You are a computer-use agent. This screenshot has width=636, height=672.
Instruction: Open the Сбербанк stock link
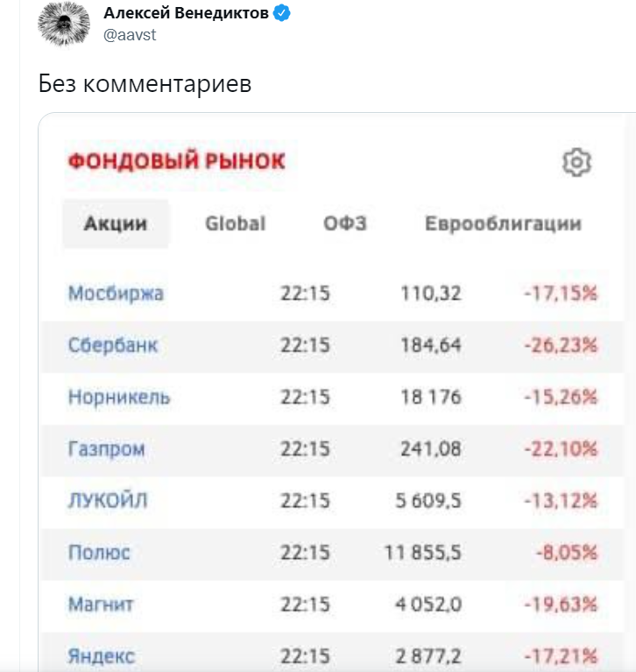tap(113, 345)
